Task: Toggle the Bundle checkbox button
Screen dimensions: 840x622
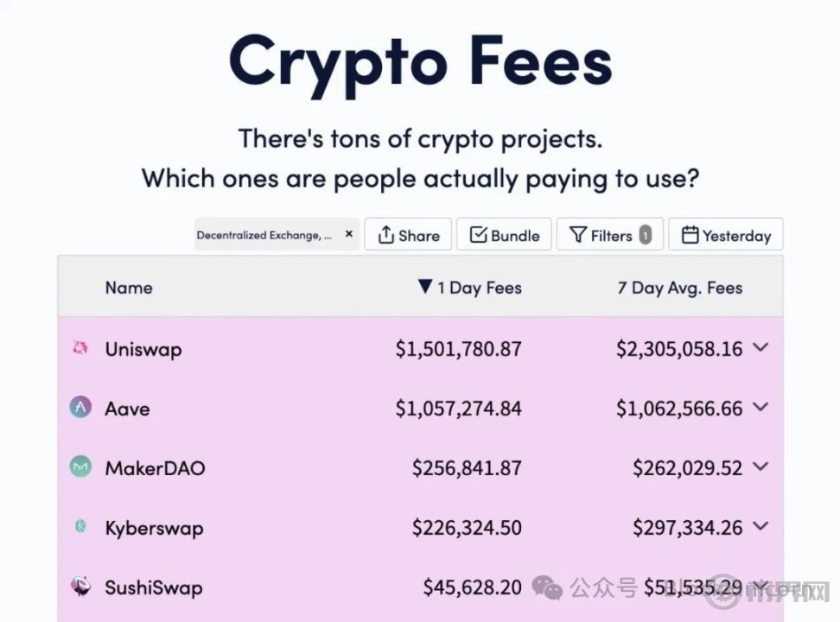Action: (x=504, y=235)
